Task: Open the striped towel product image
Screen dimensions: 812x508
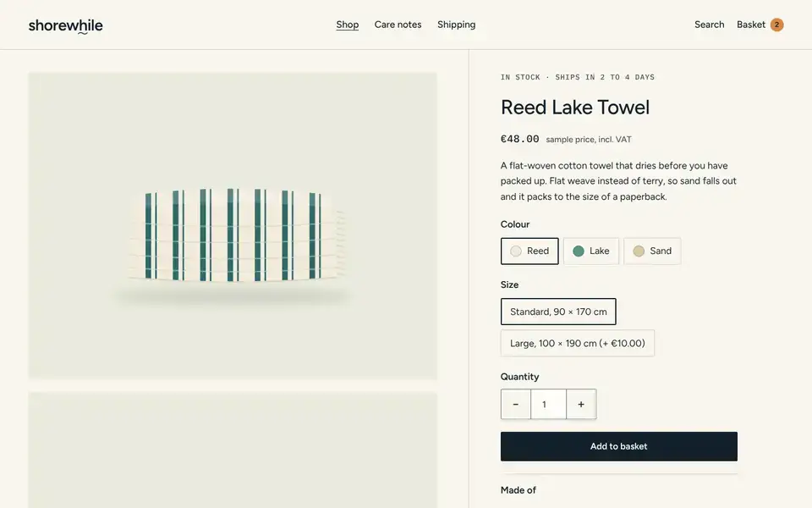Action: (x=233, y=226)
